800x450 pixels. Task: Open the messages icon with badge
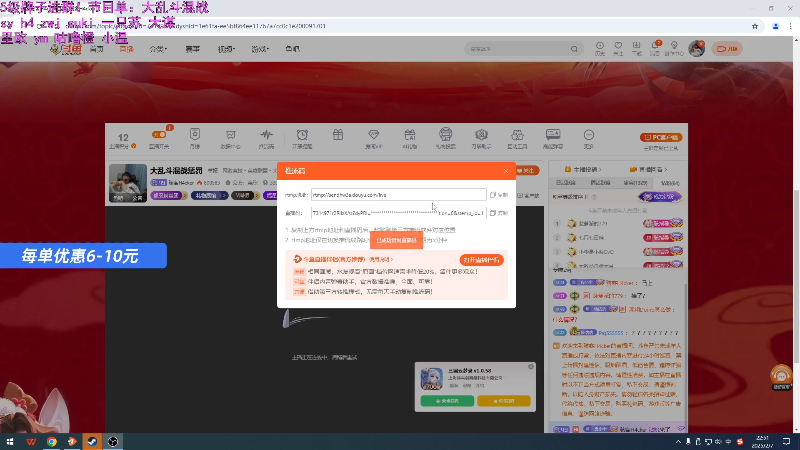tap(655, 48)
